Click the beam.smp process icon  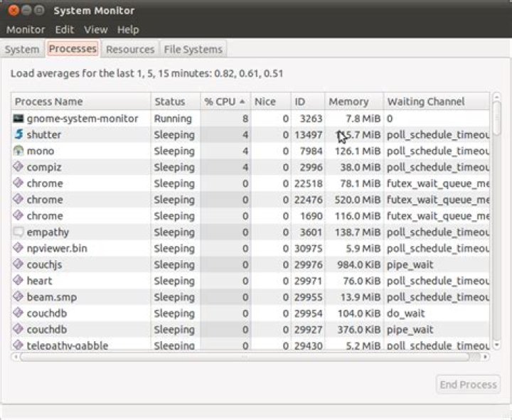pyautogui.click(x=18, y=296)
